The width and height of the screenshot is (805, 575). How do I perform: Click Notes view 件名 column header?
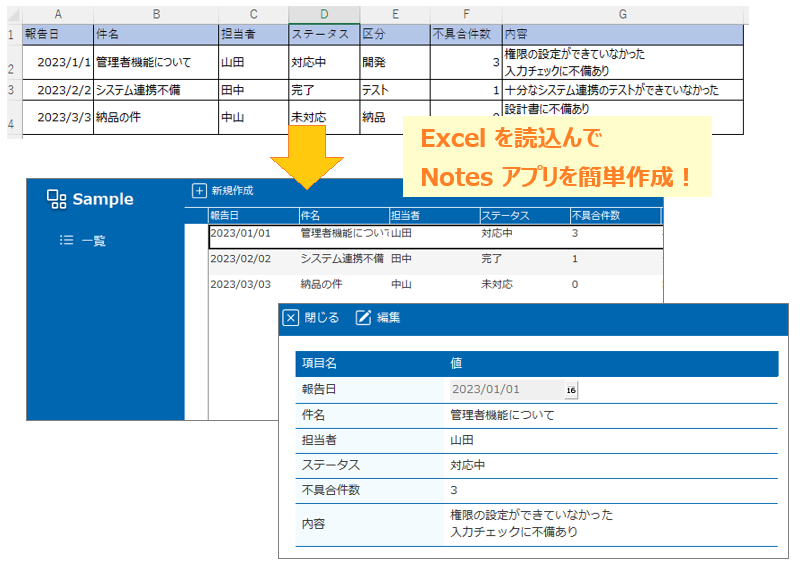click(x=344, y=216)
